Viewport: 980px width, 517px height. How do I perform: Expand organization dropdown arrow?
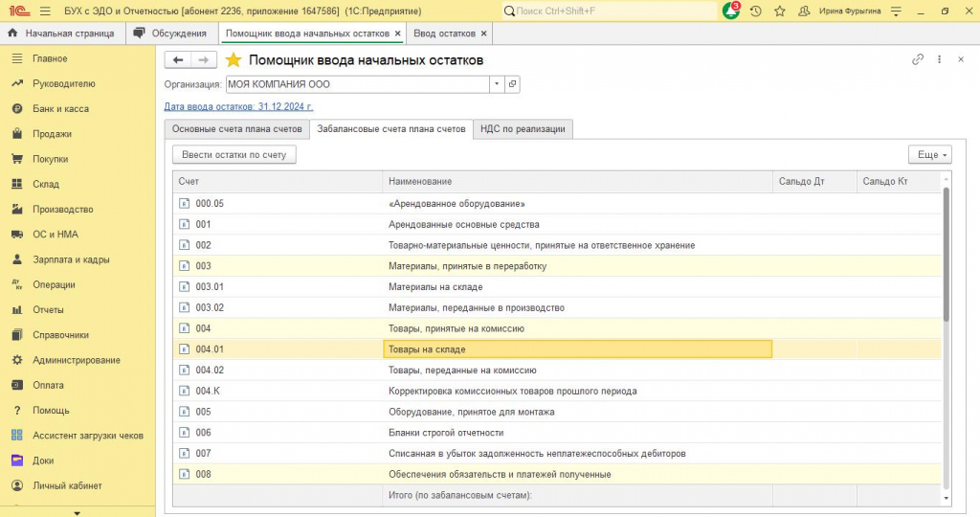tap(497, 83)
